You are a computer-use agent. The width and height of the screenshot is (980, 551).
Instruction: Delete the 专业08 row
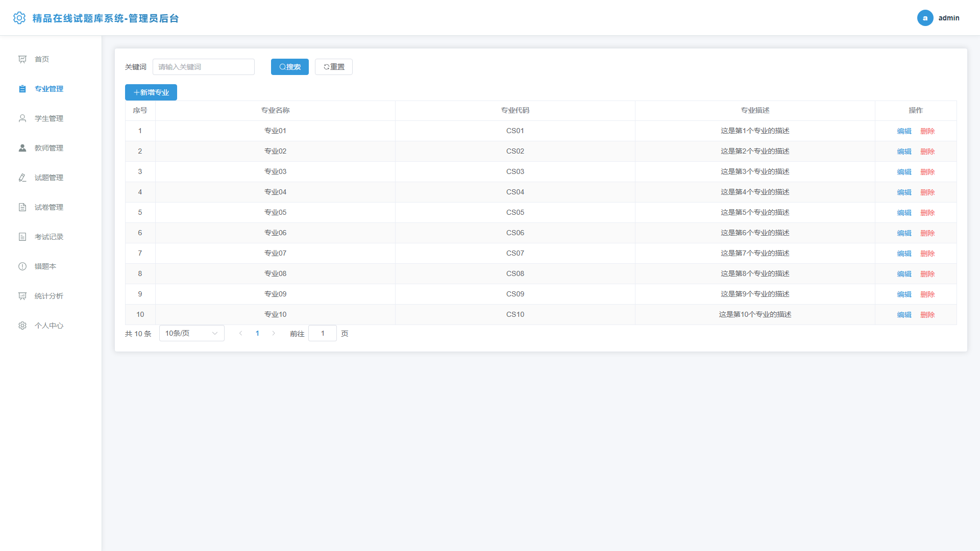(927, 274)
